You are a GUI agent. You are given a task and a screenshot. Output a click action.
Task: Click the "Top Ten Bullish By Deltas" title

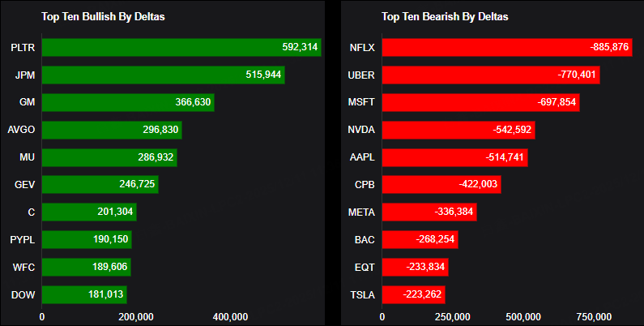click(x=103, y=16)
